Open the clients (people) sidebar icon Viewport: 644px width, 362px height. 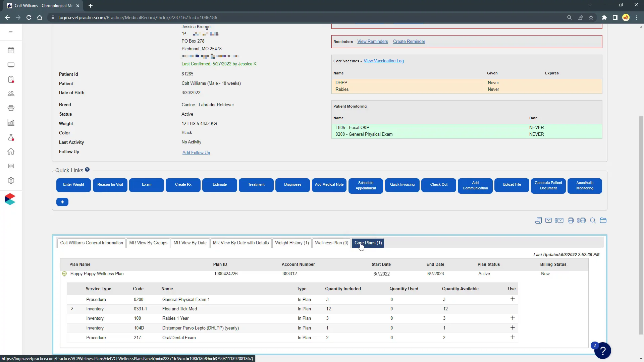click(11, 94)
